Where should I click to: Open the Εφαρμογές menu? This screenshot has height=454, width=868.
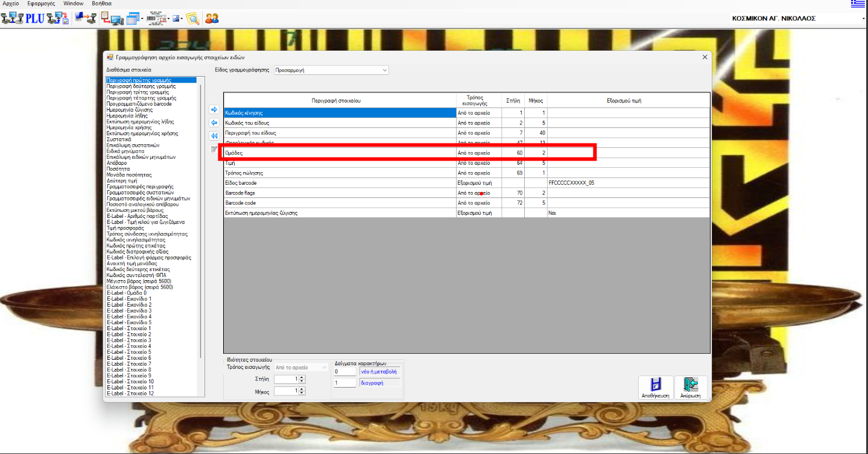coord(42,4)
